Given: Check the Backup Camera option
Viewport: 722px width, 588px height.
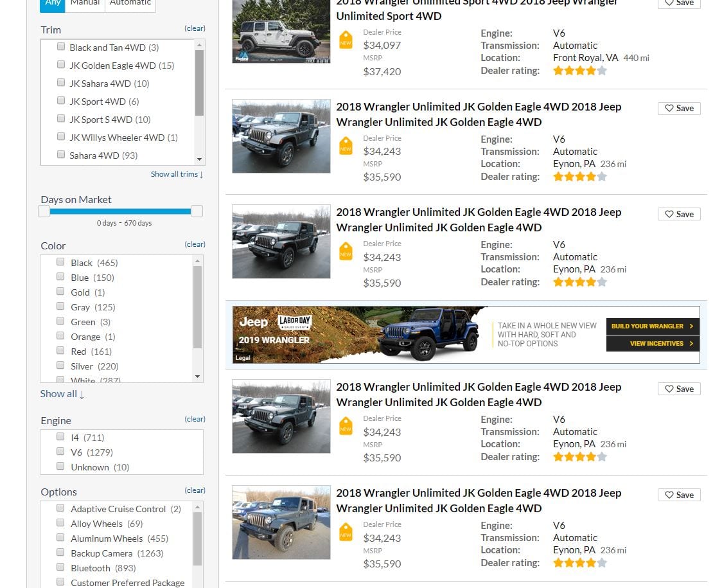Looking at the screenshot, I should point(60,552).
